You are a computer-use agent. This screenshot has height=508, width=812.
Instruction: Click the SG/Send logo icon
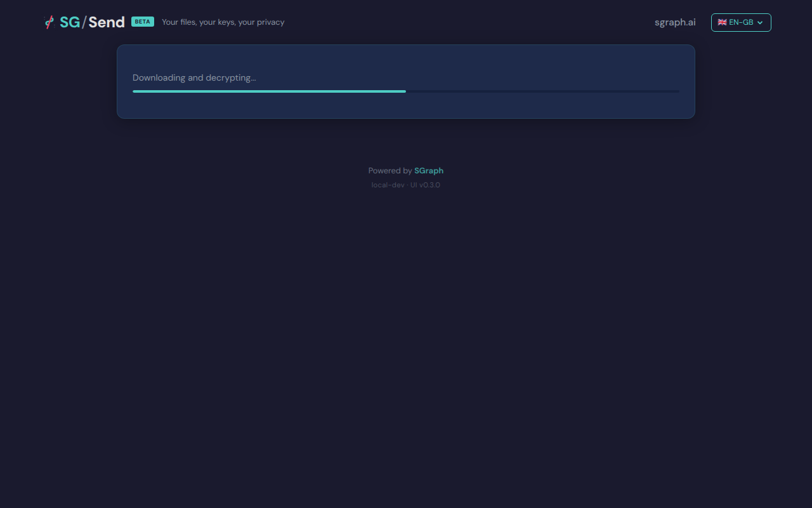(x=49, y=22)
